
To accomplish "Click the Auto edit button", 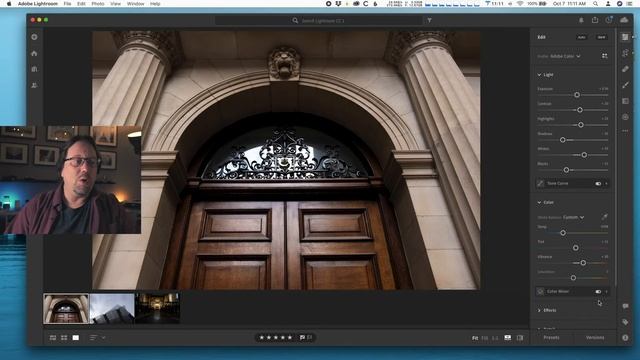I will coord(581,37).
